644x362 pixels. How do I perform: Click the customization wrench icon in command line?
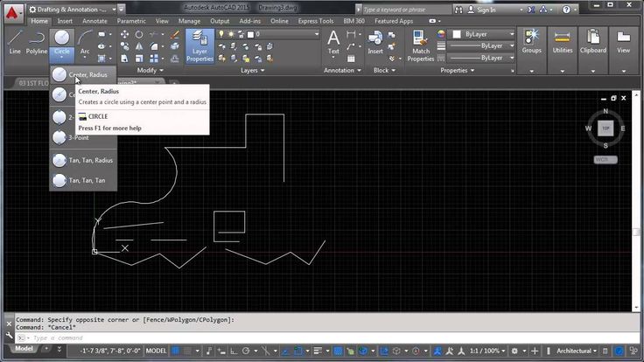[10, 336]
